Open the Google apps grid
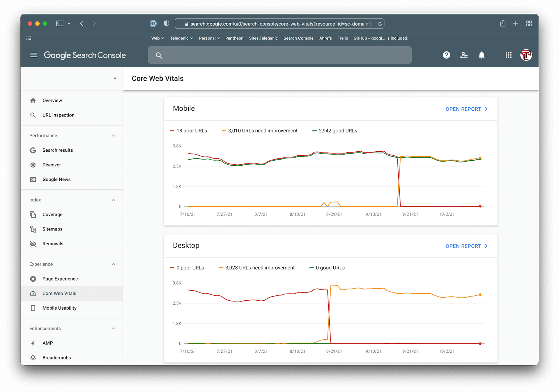Image resolution: width=559 pixels, height=392 pixels. click(508, 55)
